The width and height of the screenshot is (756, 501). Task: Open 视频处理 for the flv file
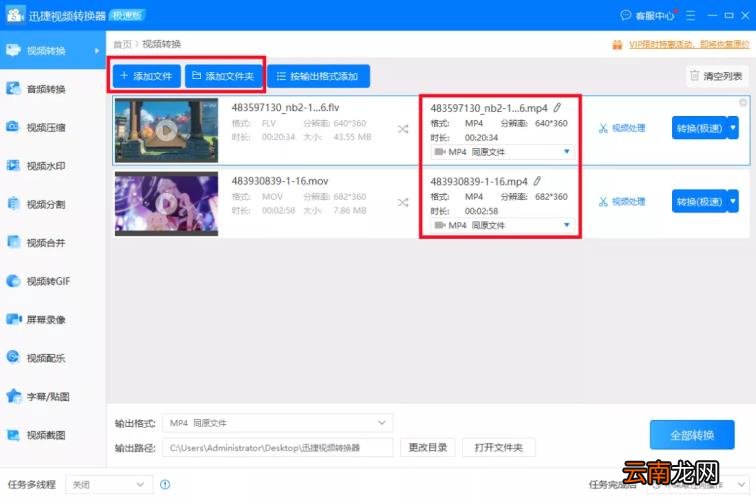coord(622,128)
